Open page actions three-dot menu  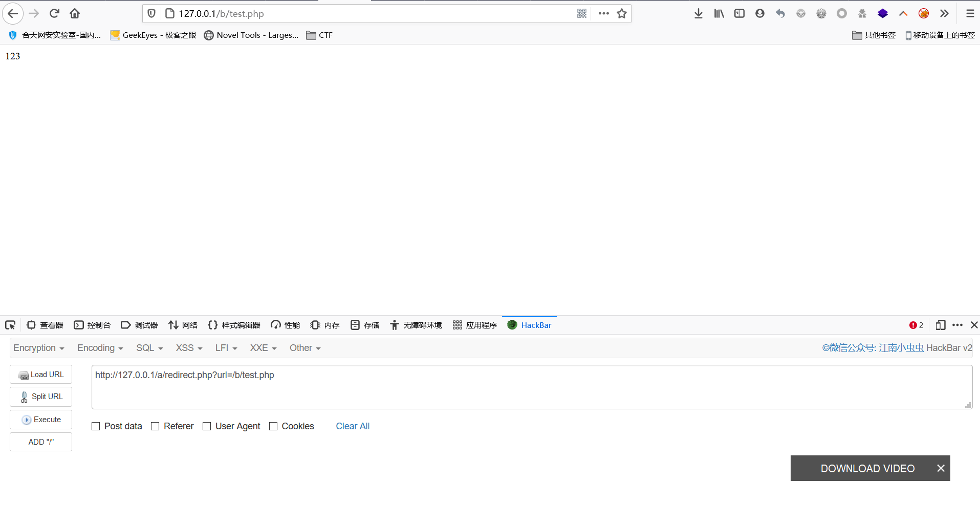coord(604,13)
